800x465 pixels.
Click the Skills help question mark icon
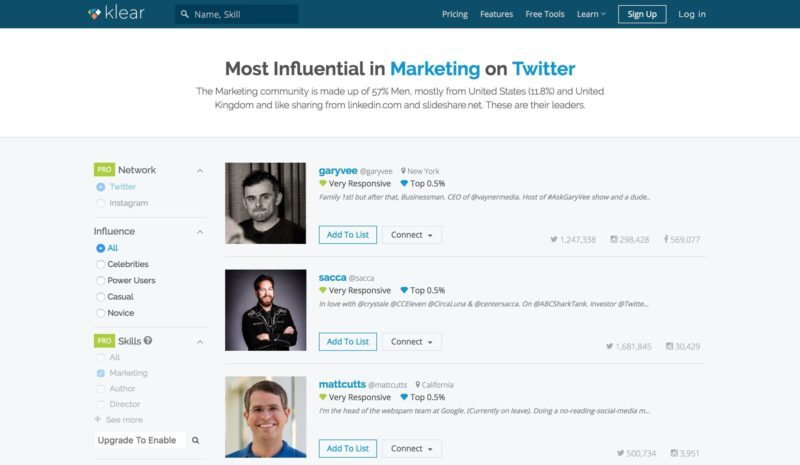click(148, 340)
